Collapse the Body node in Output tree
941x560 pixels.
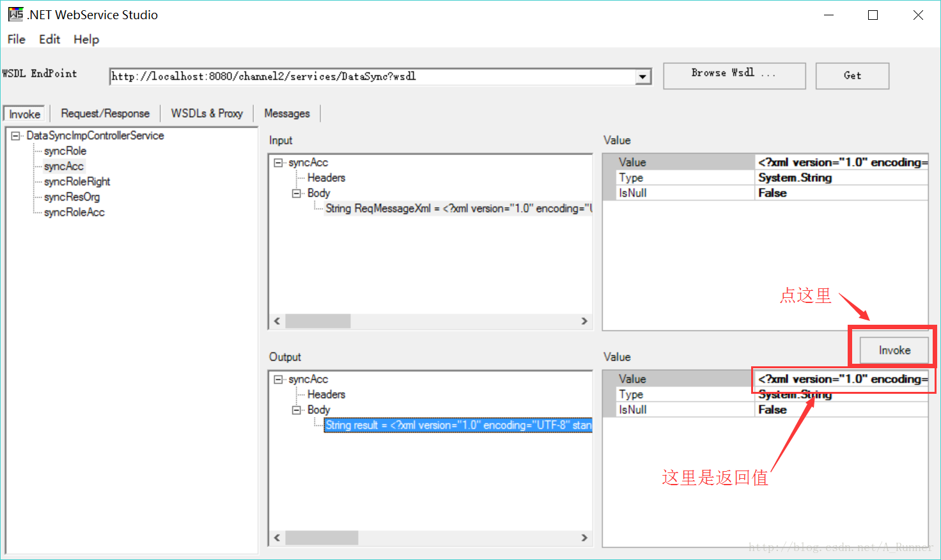(x=297, y=410)
